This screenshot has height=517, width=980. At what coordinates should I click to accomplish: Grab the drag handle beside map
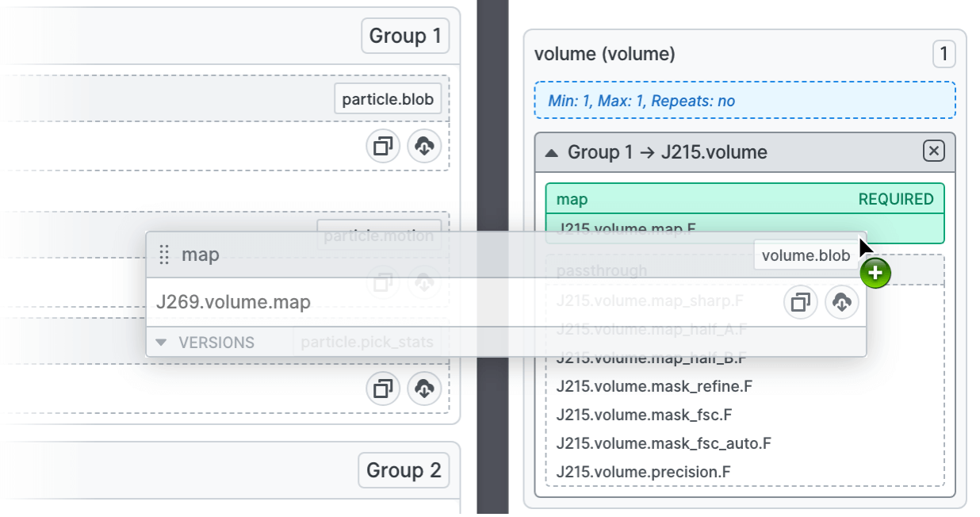pos(164,255)
